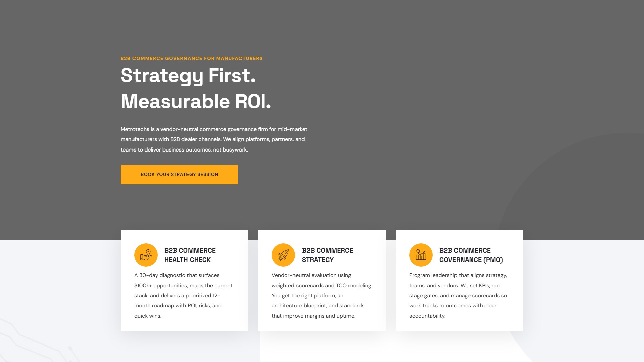The image size is (644, 362).
Task: Click the word "Metrotechs" in the intro paragraph
Action: point(135,129)
